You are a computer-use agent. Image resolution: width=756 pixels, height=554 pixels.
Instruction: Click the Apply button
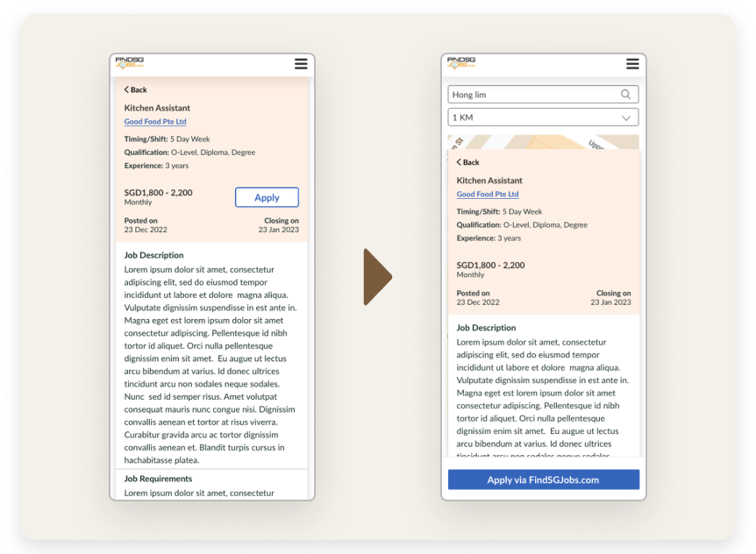click(x=267, y=197)
